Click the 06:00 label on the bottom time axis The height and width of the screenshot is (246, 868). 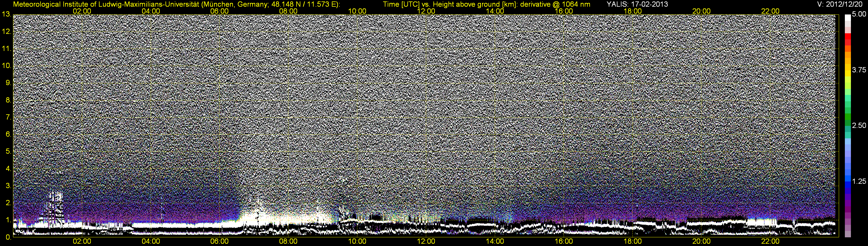coord(219,241)
